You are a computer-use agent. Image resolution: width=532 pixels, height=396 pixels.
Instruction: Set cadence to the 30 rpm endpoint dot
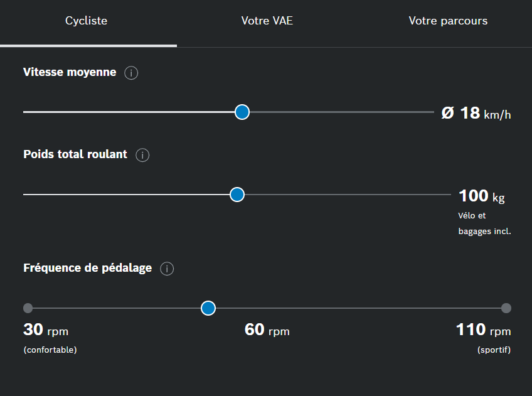click(28, 308)
